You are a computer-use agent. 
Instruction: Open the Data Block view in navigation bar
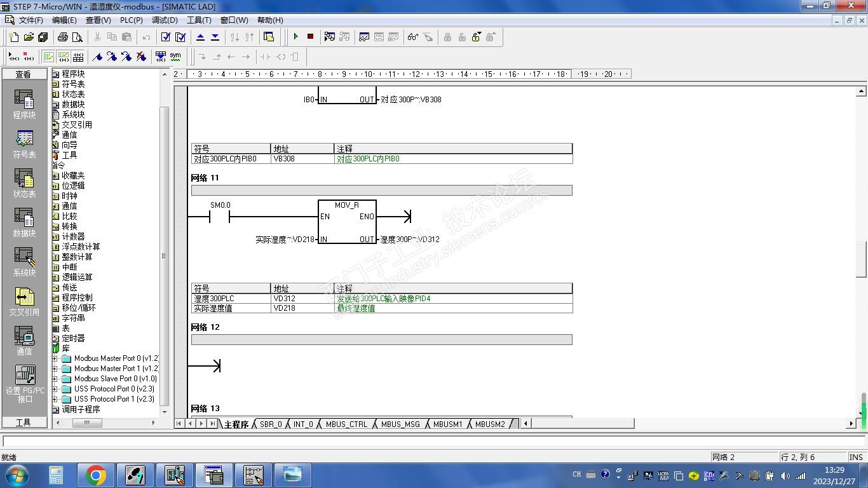[x=24, y=223]
